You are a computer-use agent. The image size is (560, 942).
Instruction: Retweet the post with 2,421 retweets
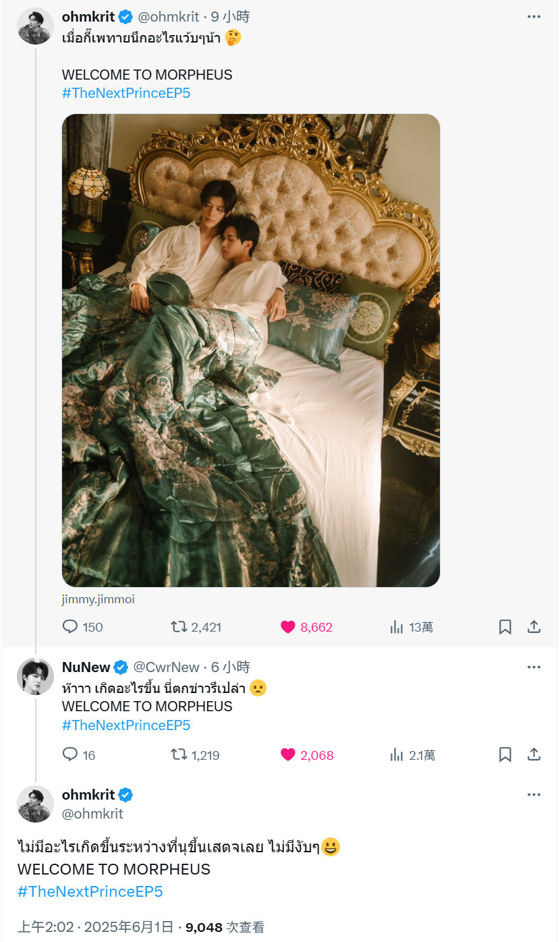coord(179,627)
